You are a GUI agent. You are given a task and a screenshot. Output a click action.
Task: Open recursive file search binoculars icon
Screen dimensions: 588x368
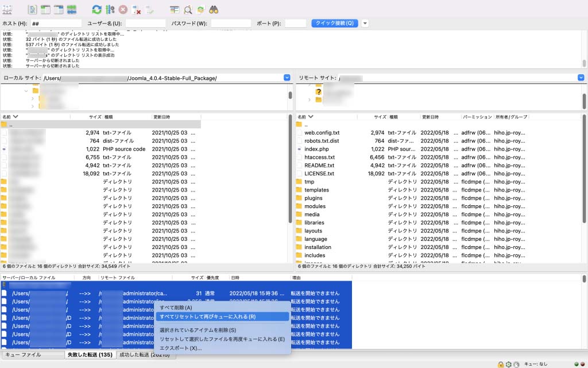click(214, 9)
